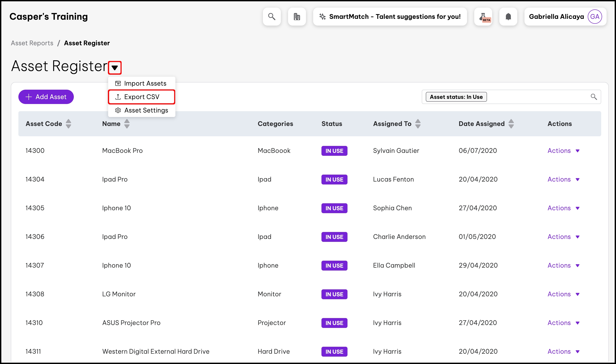
Task: Sort table by Asset Code column
Action: coord(68,124)
